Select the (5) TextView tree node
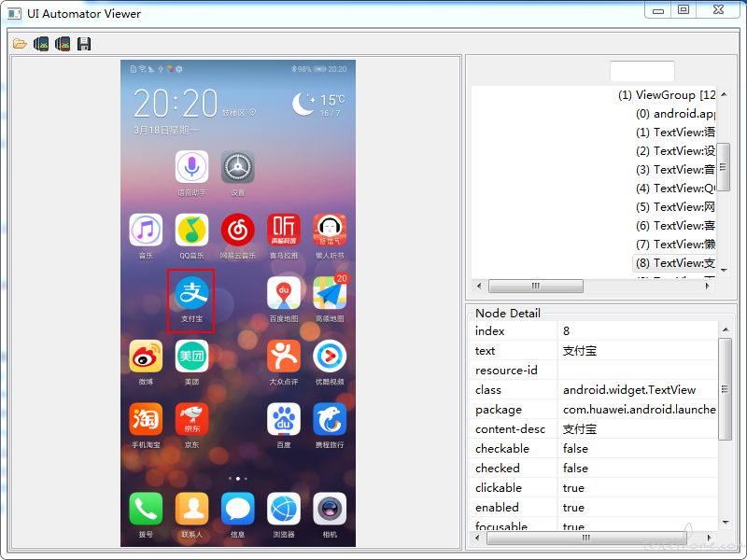This screenshot has width=747, height=560. pos(675,207)
